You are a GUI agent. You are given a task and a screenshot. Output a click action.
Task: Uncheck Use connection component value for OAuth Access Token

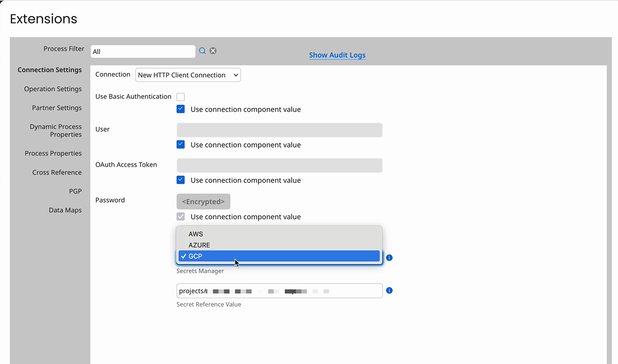pyautogui.click(x=180, y=180)
